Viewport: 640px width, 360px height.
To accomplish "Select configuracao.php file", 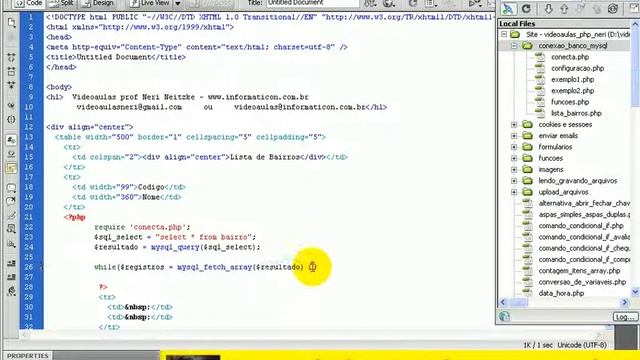I will pyautogui.click(x=577, y=68).
